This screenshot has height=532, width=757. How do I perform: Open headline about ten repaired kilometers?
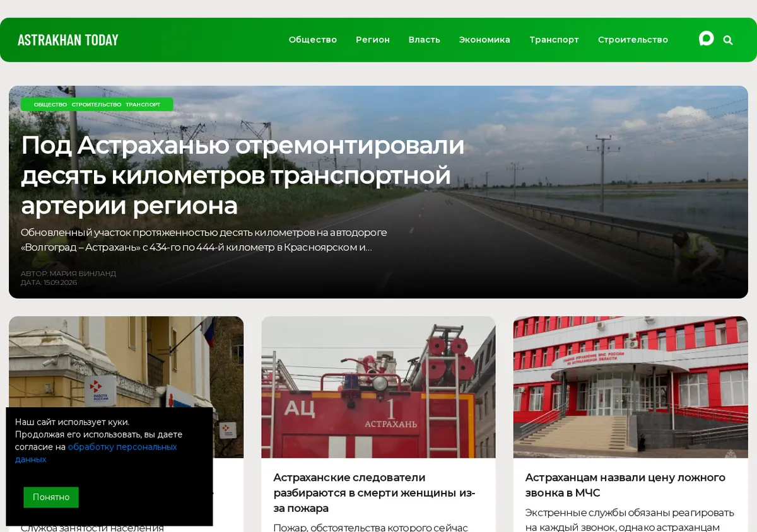tap(243, 176)
